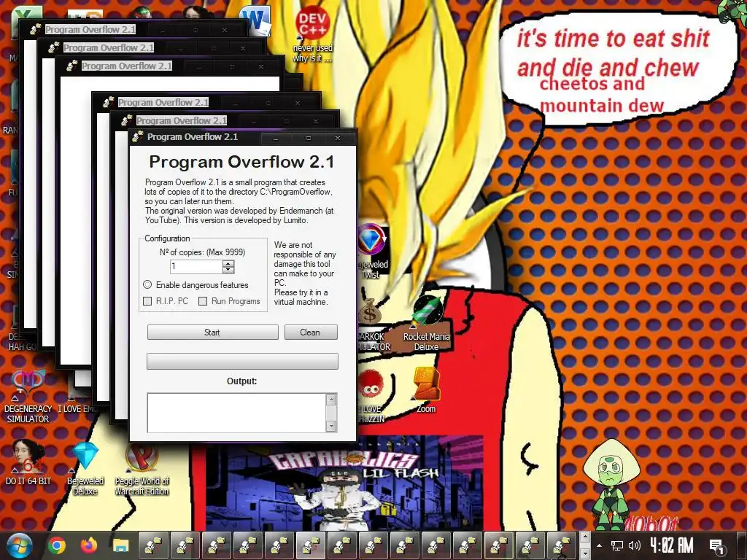Select the highlighted active Program Overflow taskbar button

pyautogui.click(x=311, y=545)
